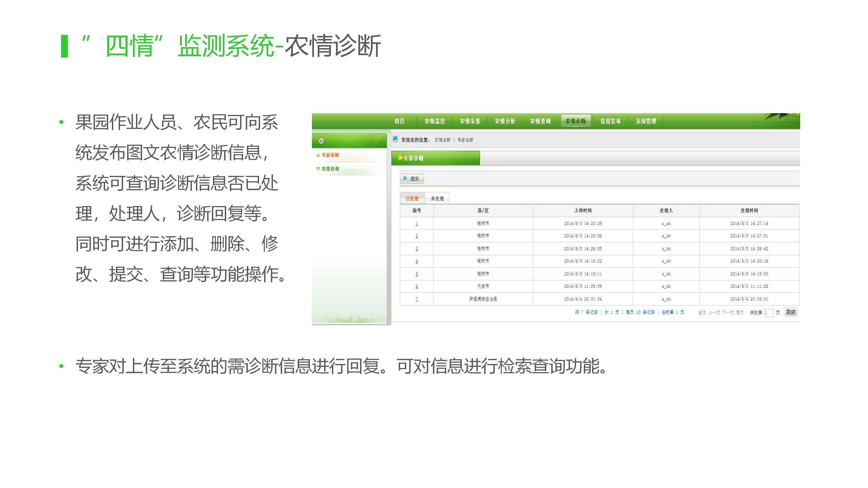
Task: Collapse the 专家诊断 sidebar triangle
Action: [x=318, y=155]
